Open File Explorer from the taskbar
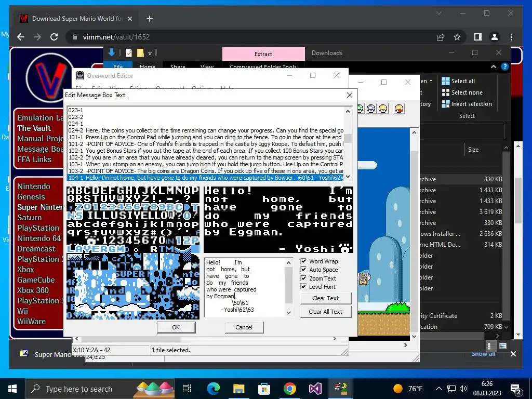The image size is (532, 399). tap(239, 389)
